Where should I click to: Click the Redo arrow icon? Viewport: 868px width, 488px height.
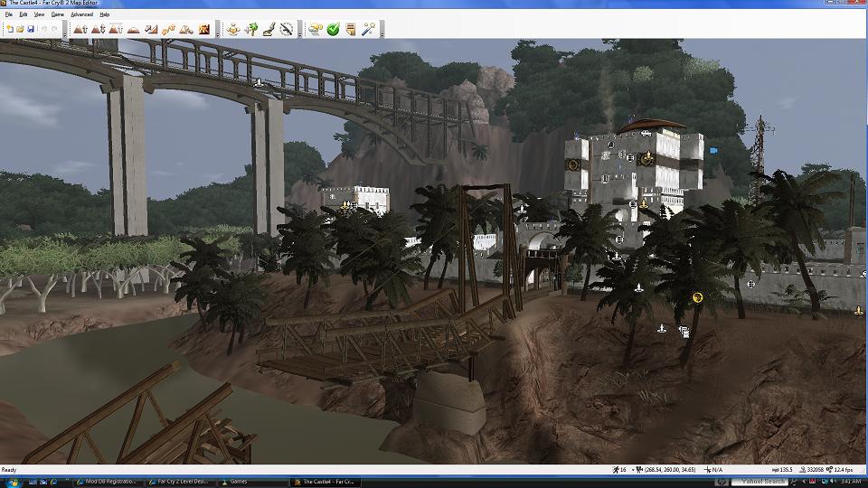(54, 29)
